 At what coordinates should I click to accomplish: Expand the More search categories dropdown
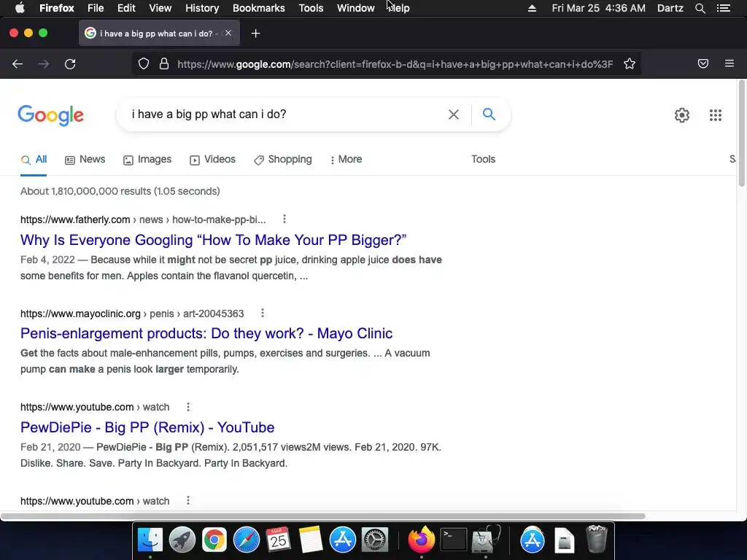tap(347, 160)
